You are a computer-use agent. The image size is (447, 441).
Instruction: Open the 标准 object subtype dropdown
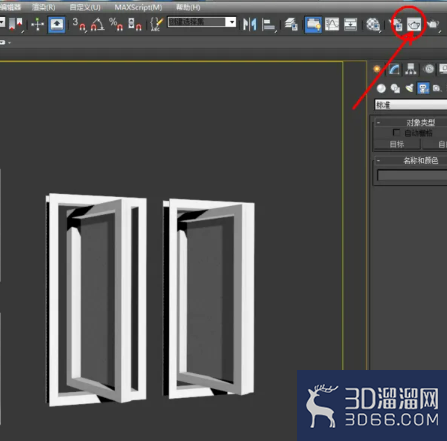pyautogui.click(x=411, y=105)
